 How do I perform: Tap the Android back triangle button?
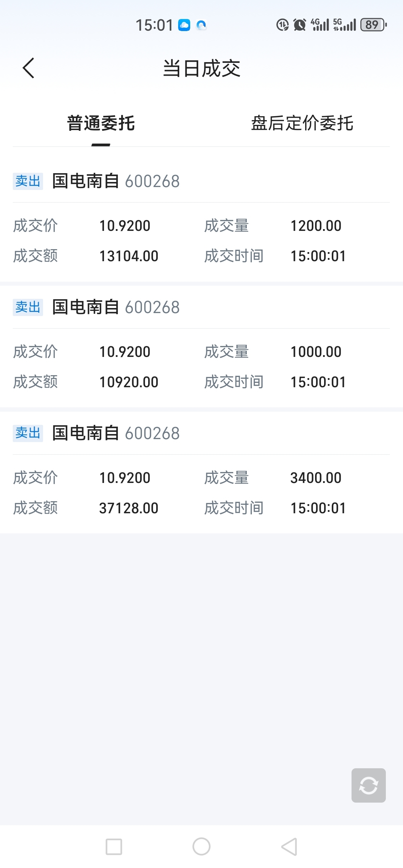pyautogui.click(x=289, y=846)
